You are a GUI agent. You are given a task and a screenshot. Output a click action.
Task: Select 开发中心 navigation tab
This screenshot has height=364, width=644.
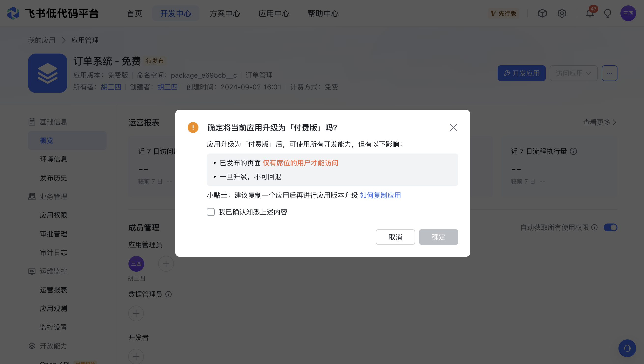click(x=176, y=13)
